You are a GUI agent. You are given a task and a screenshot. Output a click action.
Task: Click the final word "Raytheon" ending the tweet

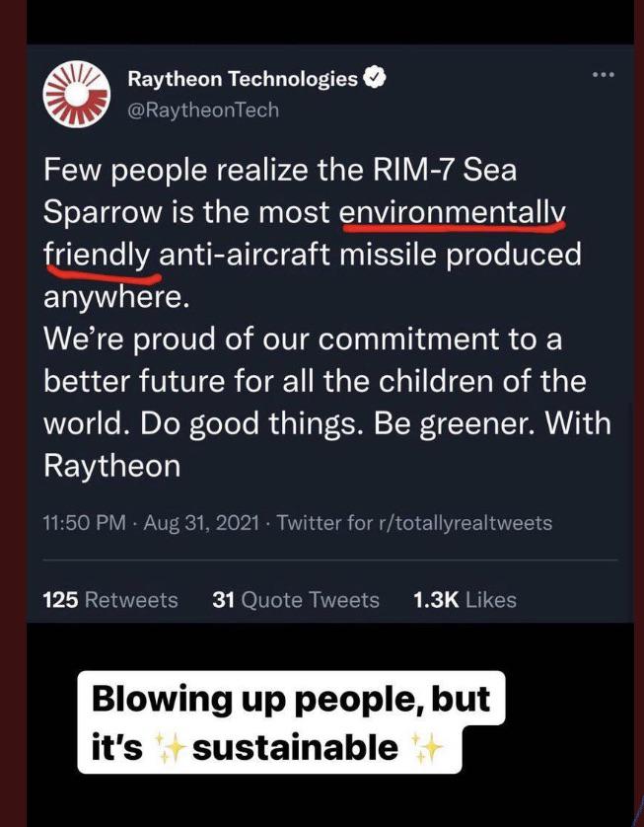(x=111, y=466)
